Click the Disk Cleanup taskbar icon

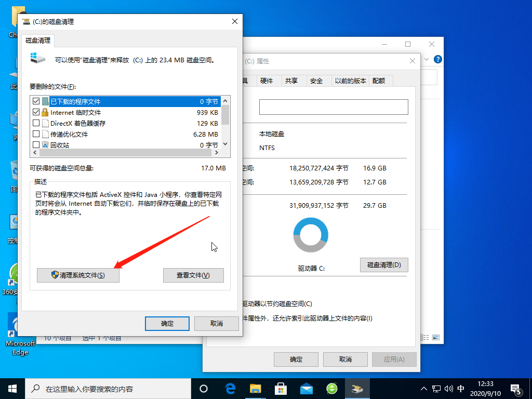[x=357, y=388]
